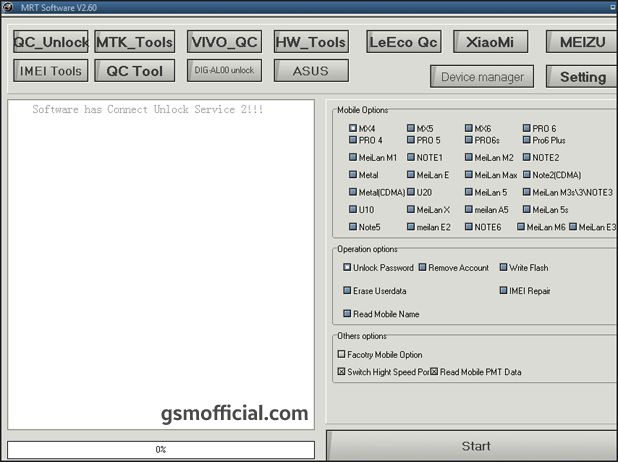Image resolution: width=618 pixels, height=462 pixels.
Task: Enable the Unlock Password operation
Action: click(347, 267)
